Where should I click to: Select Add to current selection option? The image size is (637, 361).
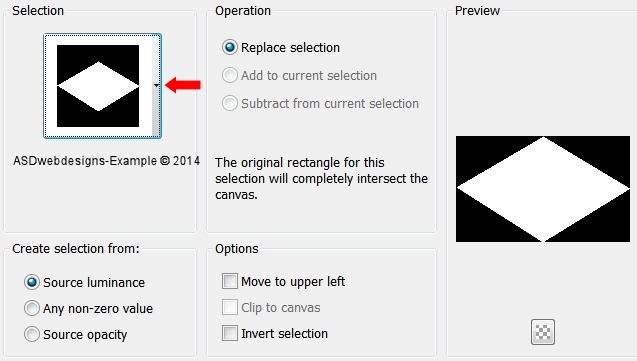[230, 75]
